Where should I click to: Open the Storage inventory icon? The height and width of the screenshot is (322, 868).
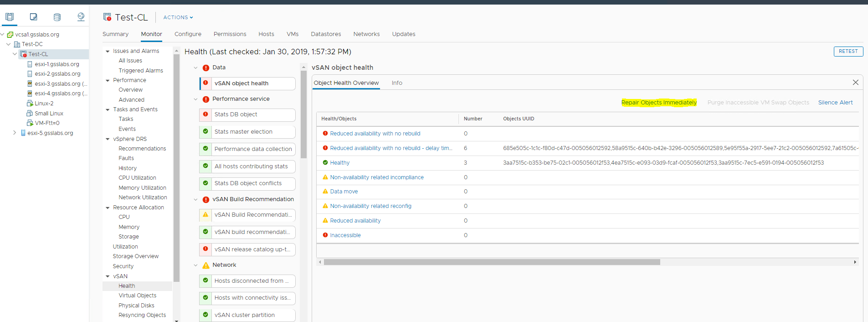click(57, 17)
